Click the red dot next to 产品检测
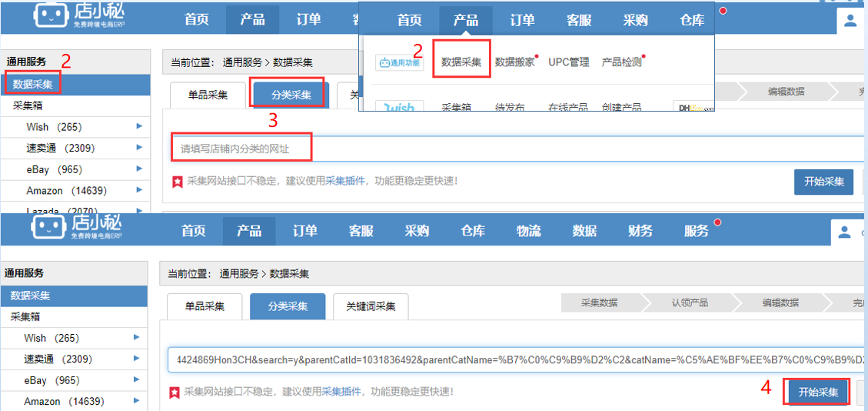This screenshot has width=868, height=411. click(x=644, y=56)
